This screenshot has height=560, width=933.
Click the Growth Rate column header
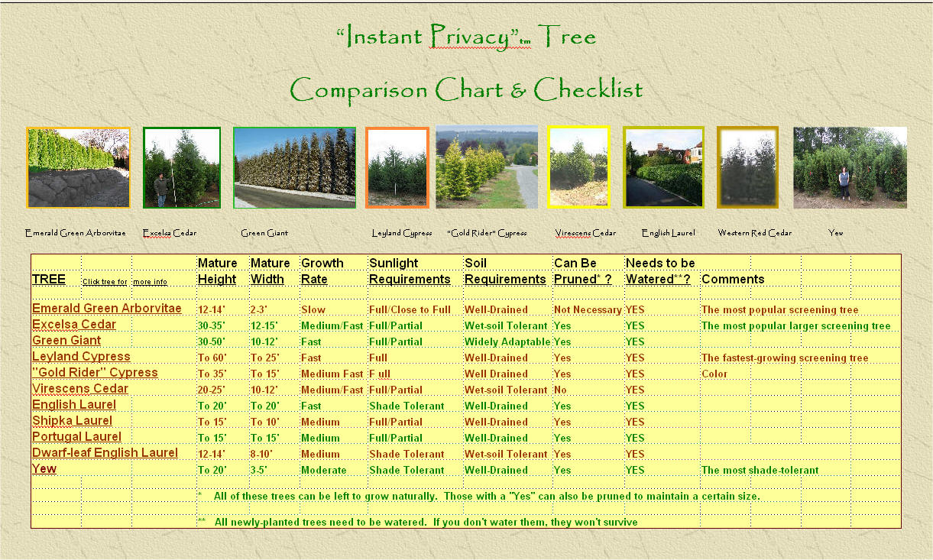click(x=322, y=271)
